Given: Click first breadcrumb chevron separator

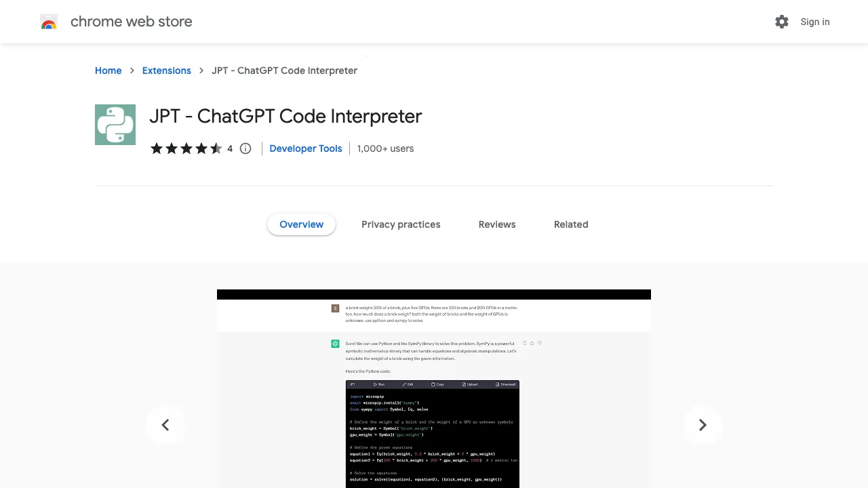Looking at the screenshot, I should (132, 70).
